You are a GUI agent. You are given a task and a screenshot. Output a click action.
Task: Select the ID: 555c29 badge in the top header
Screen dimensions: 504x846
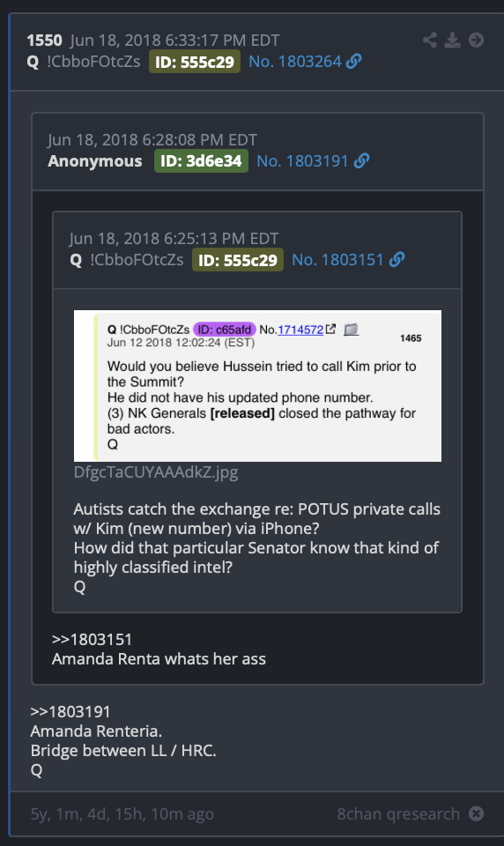pos(194,62)
